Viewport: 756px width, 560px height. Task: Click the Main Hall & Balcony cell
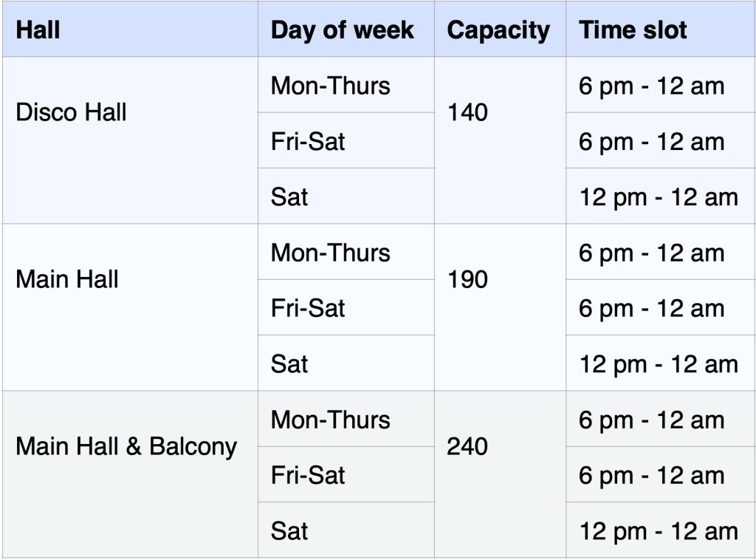(126, 447)
